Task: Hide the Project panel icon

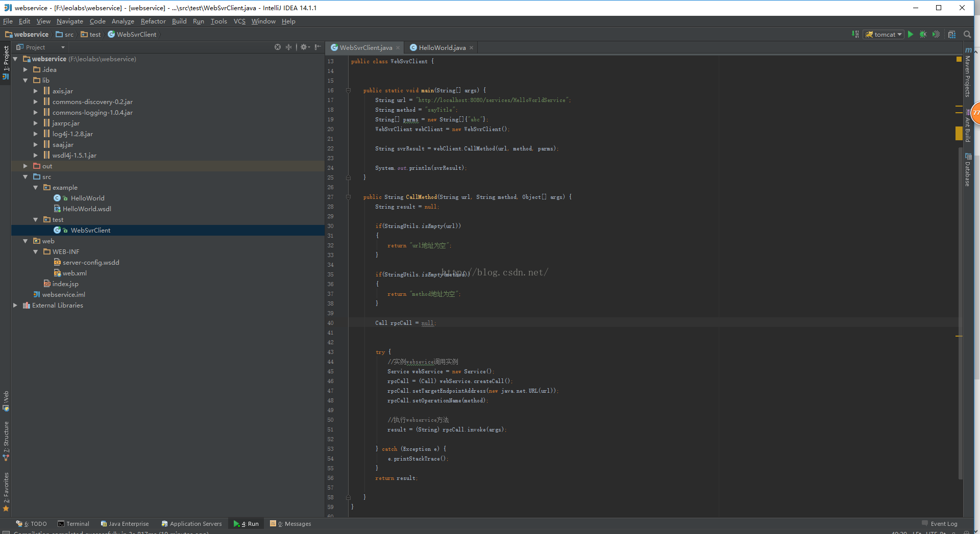Action: pos(318,47)
